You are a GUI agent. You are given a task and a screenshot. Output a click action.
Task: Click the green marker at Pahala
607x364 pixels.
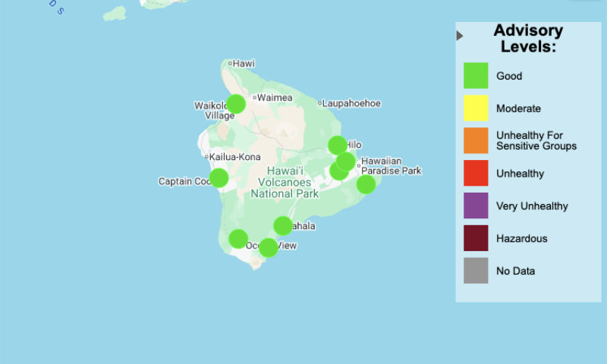click(x=283, y=226)
